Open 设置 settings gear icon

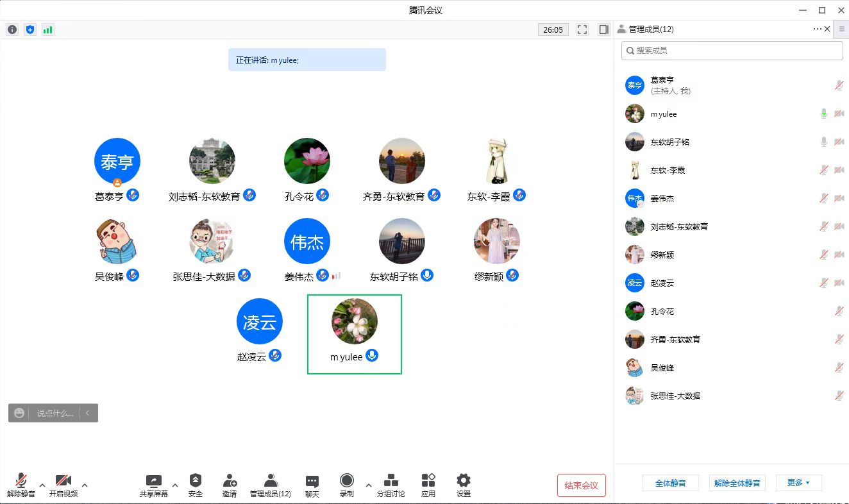point(464,481)
